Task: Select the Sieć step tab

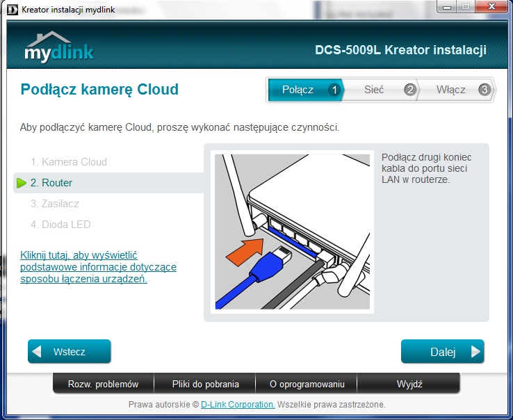Action: click(x=381, y=90)
